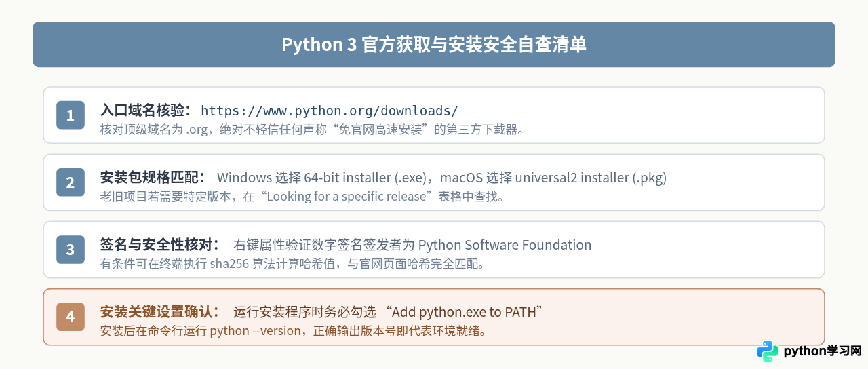Screen dimensions: 868x369
Task: Click the line starting "老旧项目若需要特定版本"
Action: coord(302,197)
